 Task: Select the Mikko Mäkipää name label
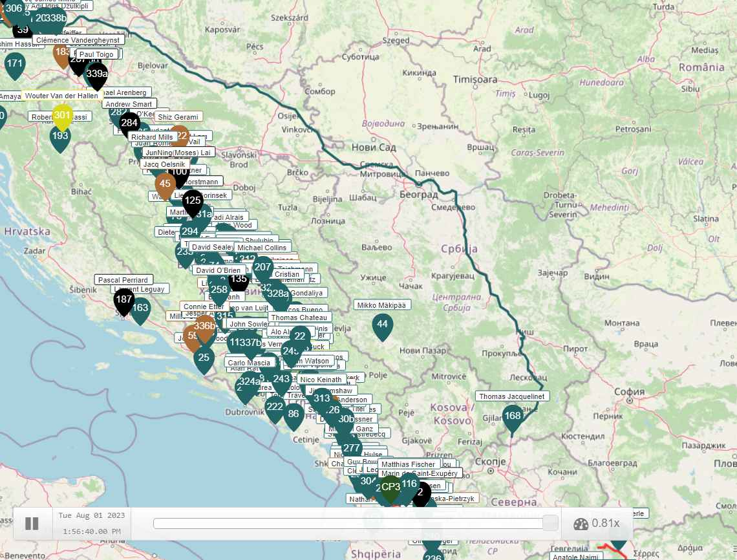383,305
